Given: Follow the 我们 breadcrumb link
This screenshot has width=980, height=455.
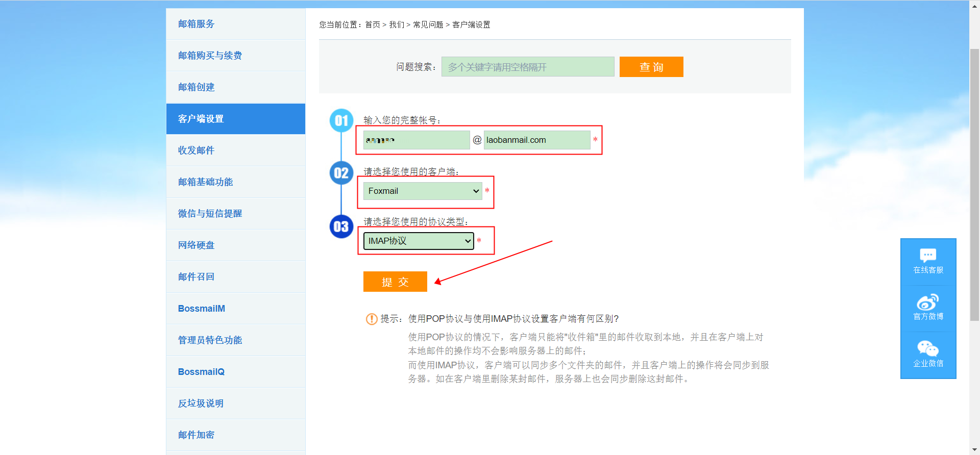Looking at the screenshot, I should (x=397, y=24).
